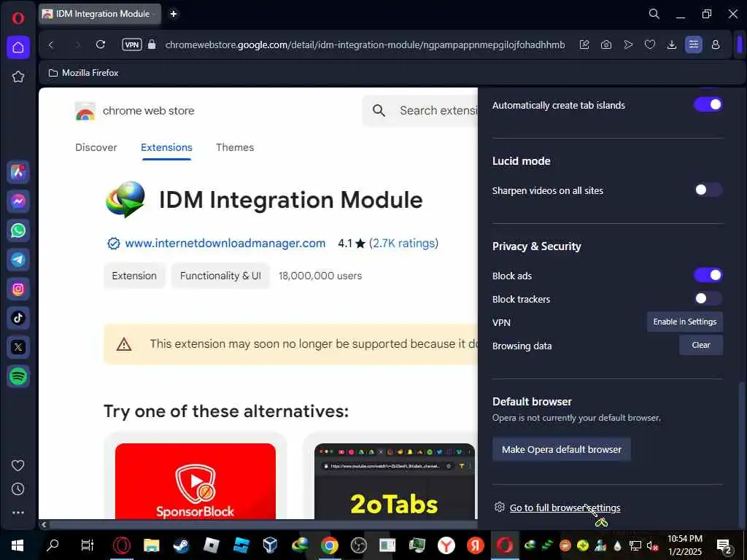747x560 pixels.
Task: Open the 2.7K ratings link
Action: click(403, 244)
